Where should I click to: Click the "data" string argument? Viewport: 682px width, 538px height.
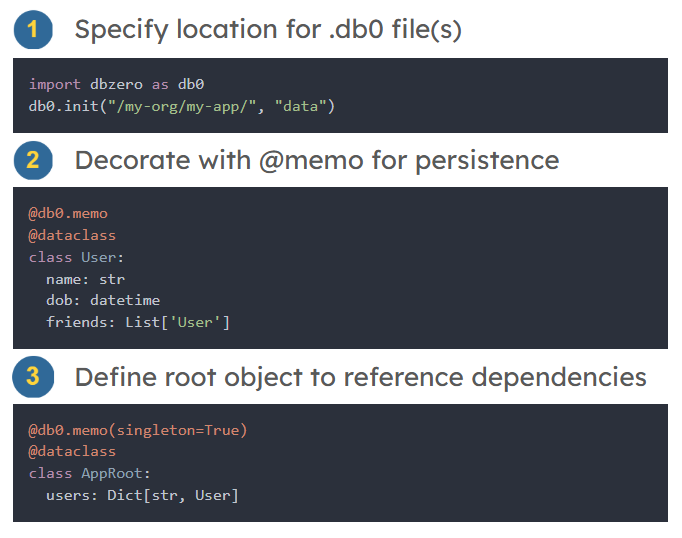pyautogui.click(x=301, y=106)
